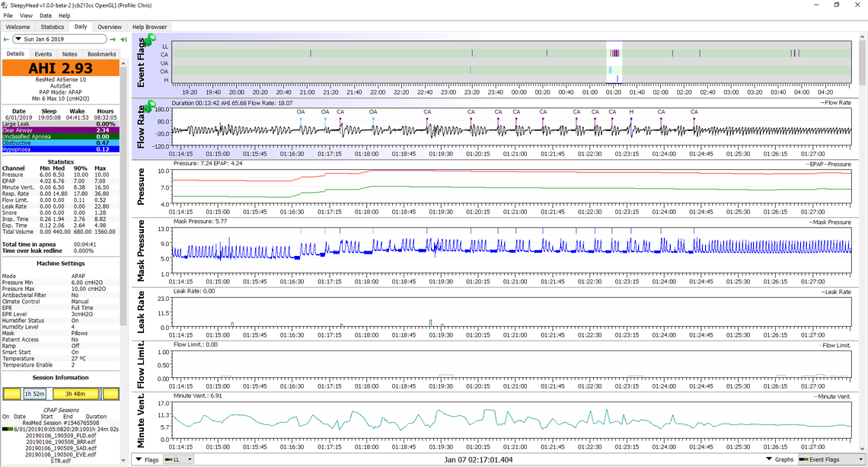Click highlighted selection window in Event Flags overview

pyautogui.click(x=614, y=62)
